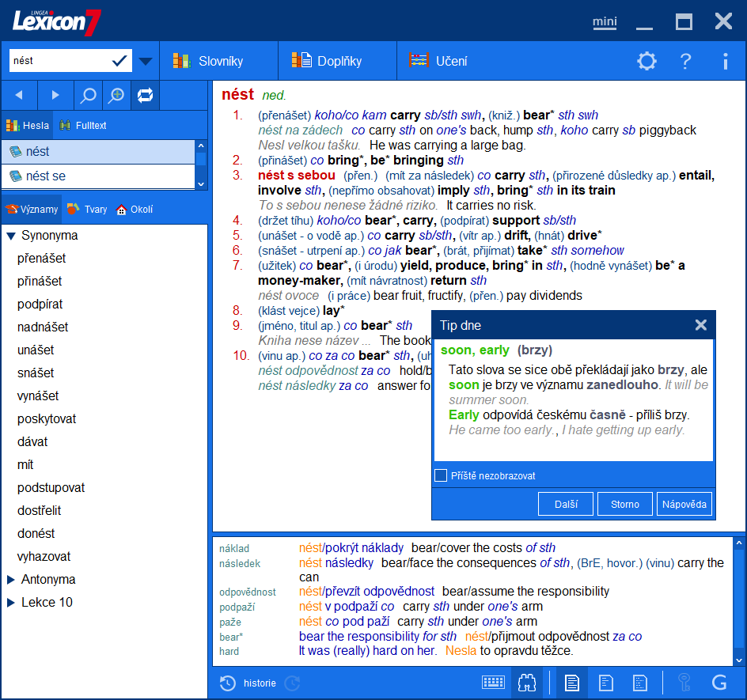The width and height of the screenshot is (747, 700).
Task: Open the Učení menu
Action: click(x=438, y=61)
